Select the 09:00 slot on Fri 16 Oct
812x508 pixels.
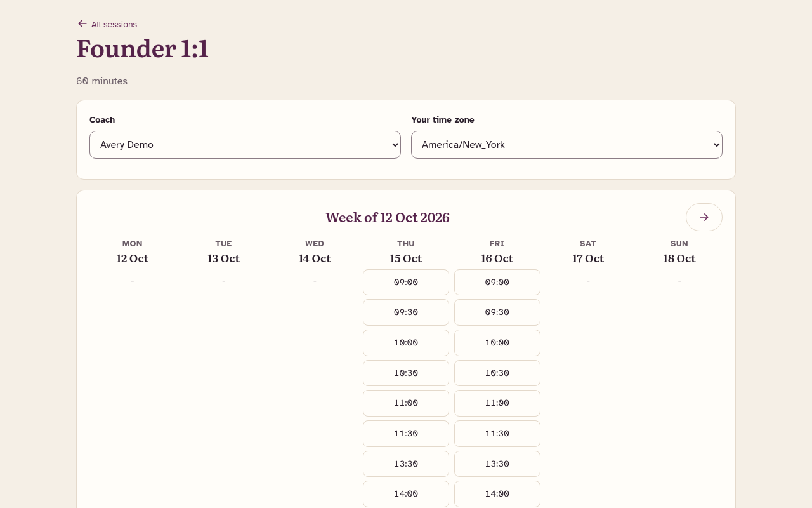coord(497,282)
